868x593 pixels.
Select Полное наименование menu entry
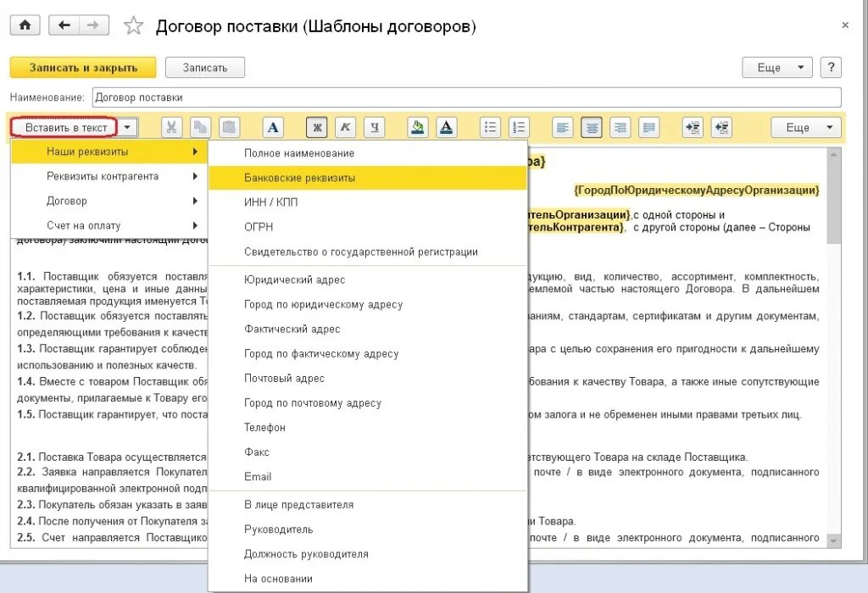[x=368, y=153]
